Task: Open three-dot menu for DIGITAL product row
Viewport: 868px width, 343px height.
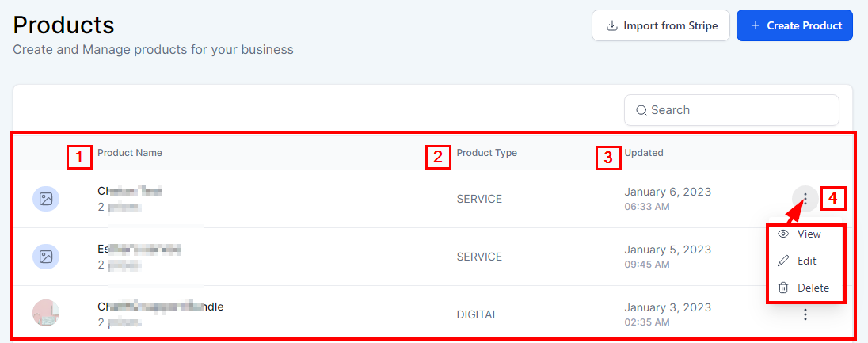Action: (805, 314)
